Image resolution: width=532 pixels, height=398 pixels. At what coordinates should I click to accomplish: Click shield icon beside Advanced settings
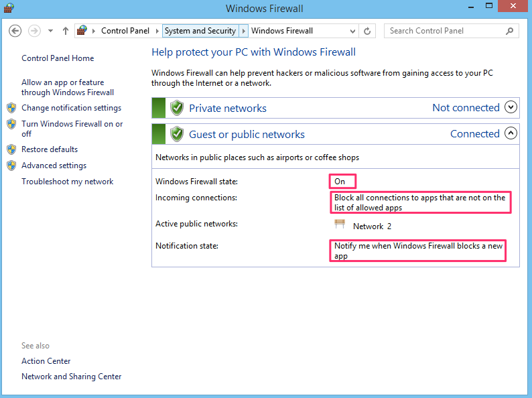coord(11,165)
